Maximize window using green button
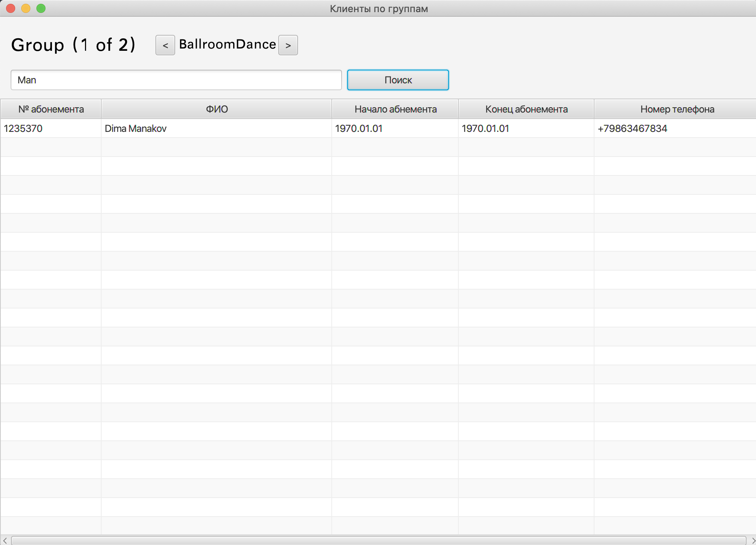 tap(41, 8)
